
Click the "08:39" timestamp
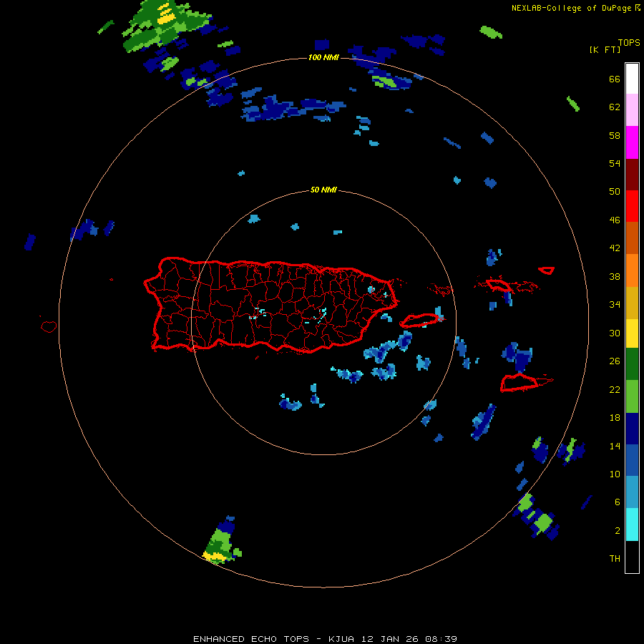pyautogui.click(x=441, y=639)
